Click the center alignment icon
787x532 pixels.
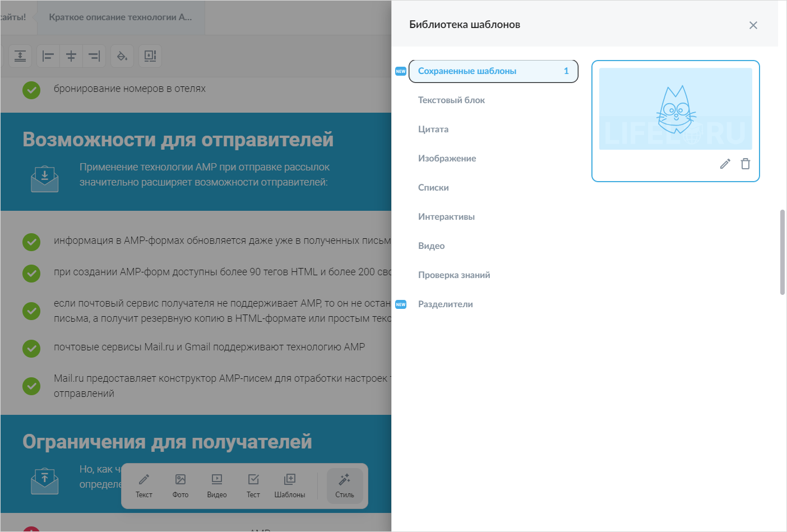pos(71,56)
